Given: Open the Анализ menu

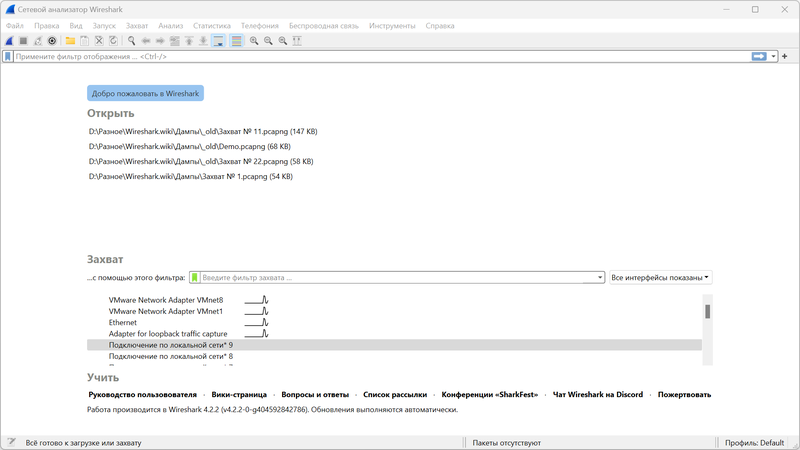Looking at the screenshot, I should tap(170, 26).
